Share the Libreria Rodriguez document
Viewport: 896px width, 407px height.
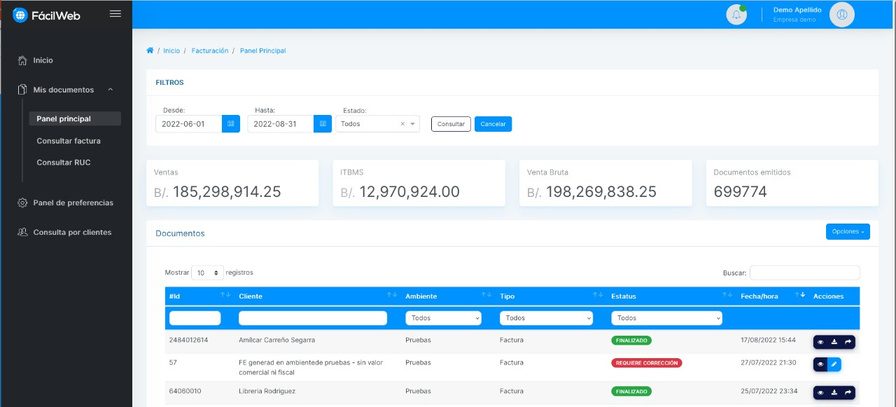pos(848,393)
